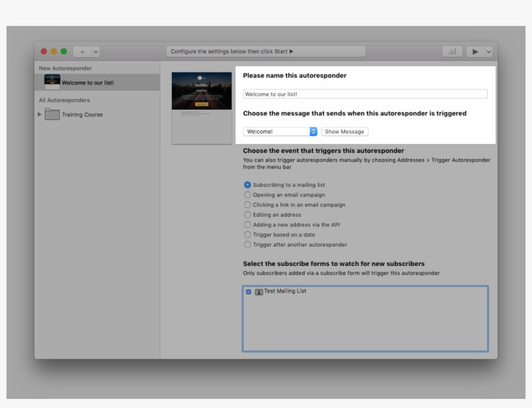Screen dimensions: 532x408
Task: Open the dropdown arrow beside the plus button
Action: pyautogui.click(x=95, y=52)
